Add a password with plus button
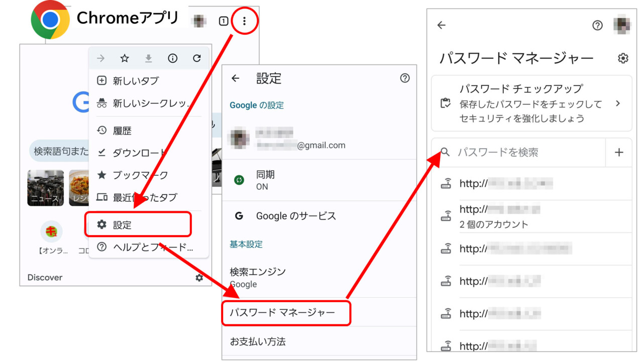 click(619, 152)
